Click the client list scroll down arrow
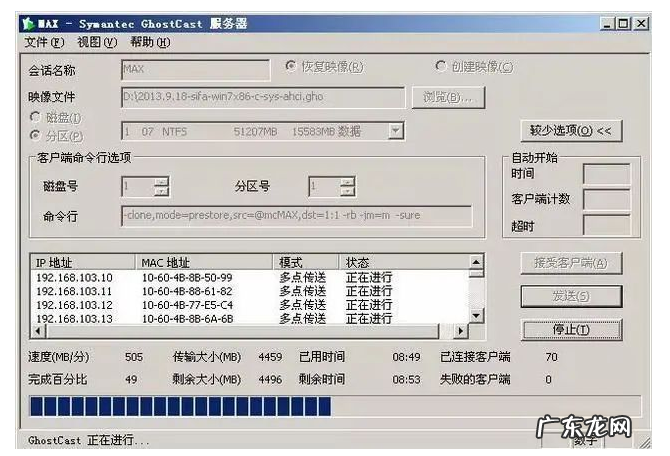Viewport: 670px width, 456px height. [x=476, y=316]
